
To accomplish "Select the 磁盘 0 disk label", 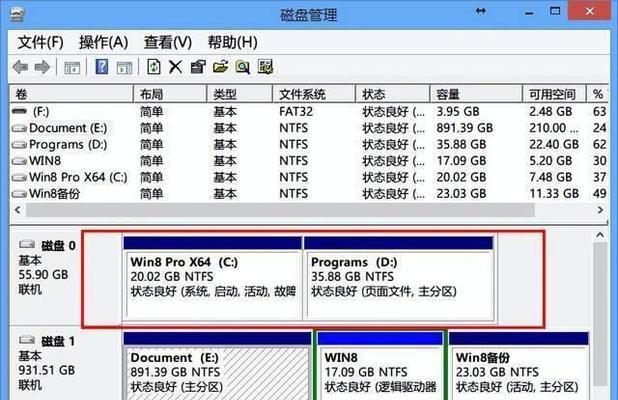I will [58, 246].
